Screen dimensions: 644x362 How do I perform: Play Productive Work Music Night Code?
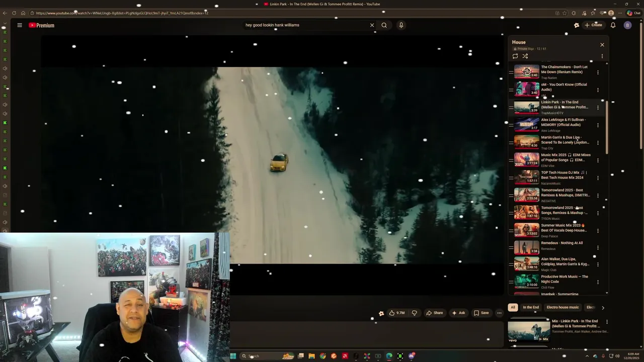click(x=526, y=281)
